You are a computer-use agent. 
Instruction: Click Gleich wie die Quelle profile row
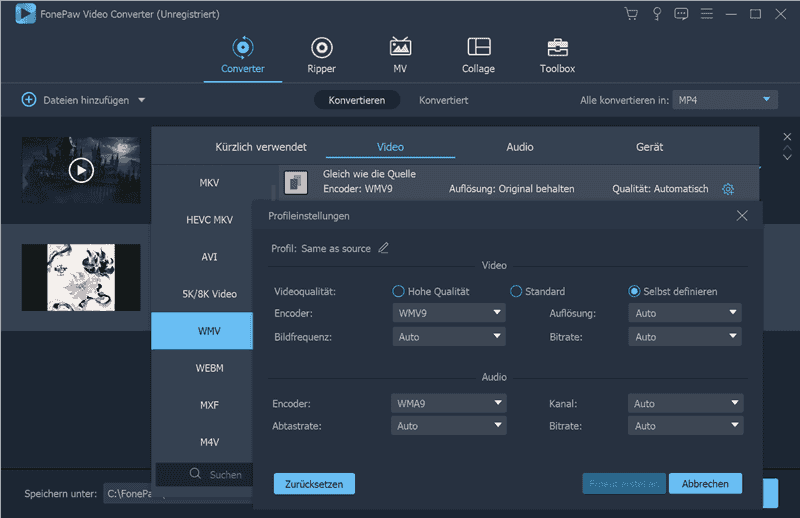pyautogui.click(x=518, y=182)
